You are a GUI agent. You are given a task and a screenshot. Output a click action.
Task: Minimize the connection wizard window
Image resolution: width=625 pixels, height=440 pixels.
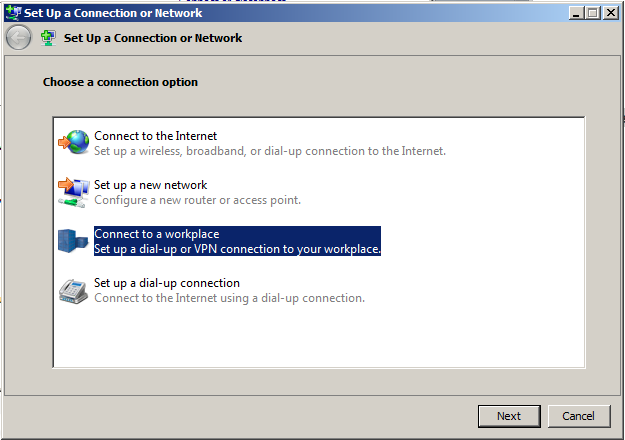pos(577,13)
